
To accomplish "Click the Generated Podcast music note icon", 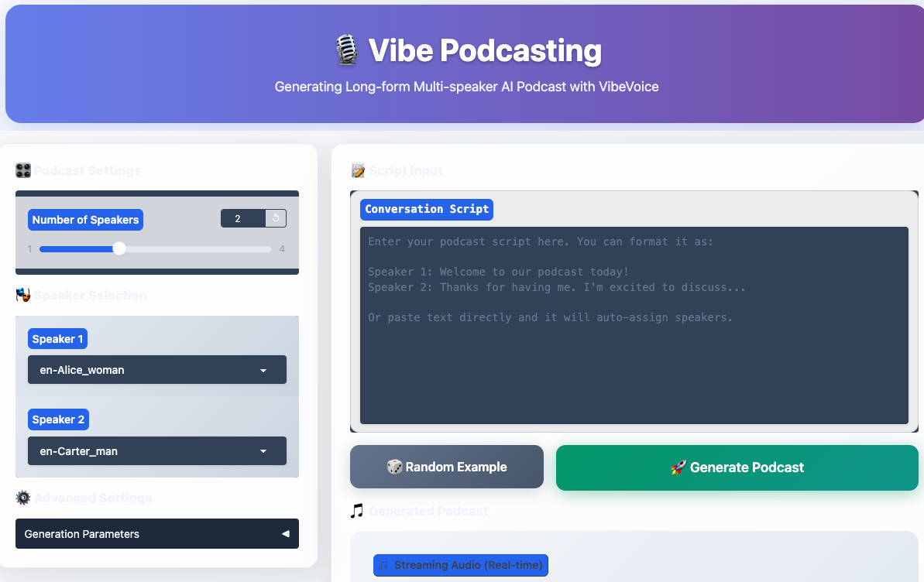I will tap(356, 511).
